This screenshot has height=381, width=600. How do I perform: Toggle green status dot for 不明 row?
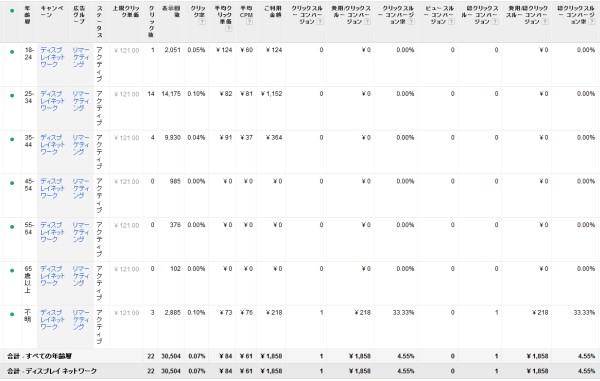12,314
